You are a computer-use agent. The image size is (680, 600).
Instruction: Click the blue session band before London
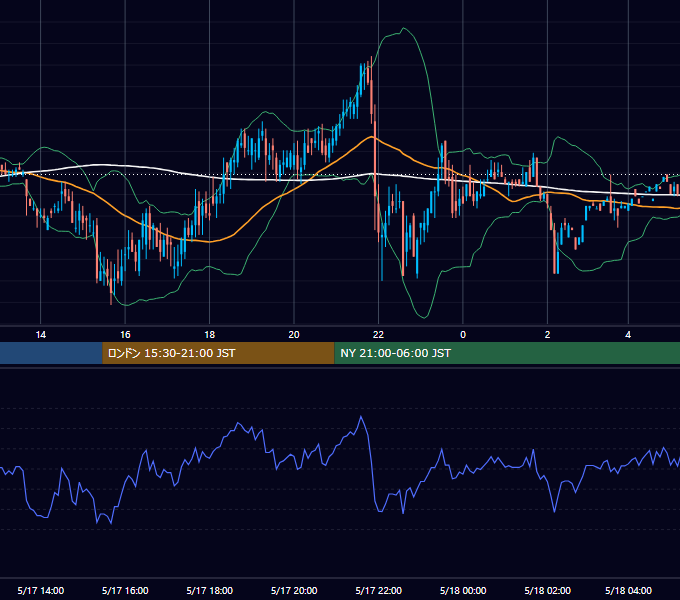[51, 353]
